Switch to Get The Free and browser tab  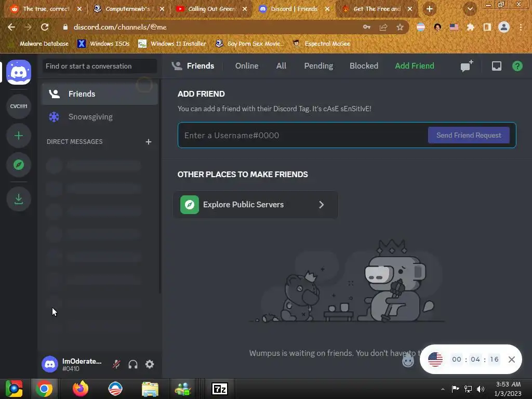(x=377, y=9)
